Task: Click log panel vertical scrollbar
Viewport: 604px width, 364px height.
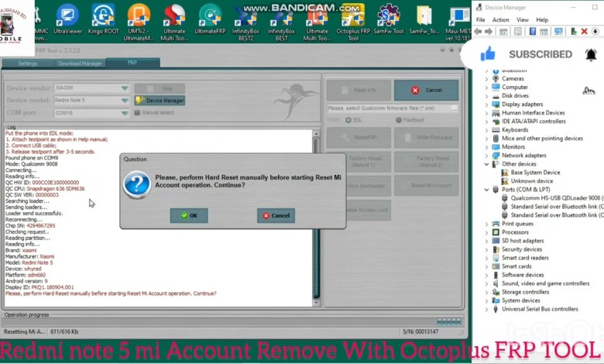Action: 316,218
